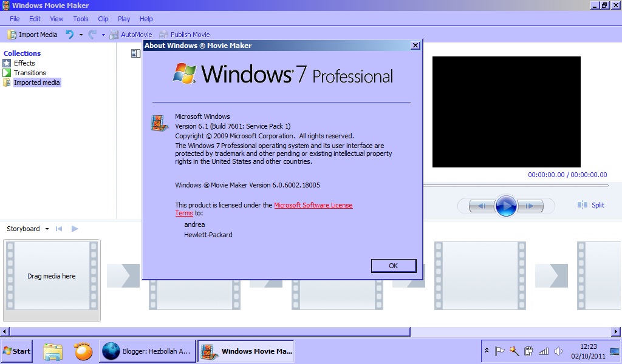Click the Movie Maker icon in title bar

click(x=5, y=5)
